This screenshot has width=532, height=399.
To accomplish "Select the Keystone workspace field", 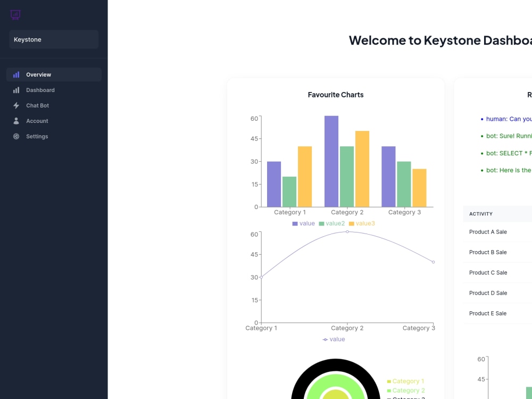I will 54,39.
